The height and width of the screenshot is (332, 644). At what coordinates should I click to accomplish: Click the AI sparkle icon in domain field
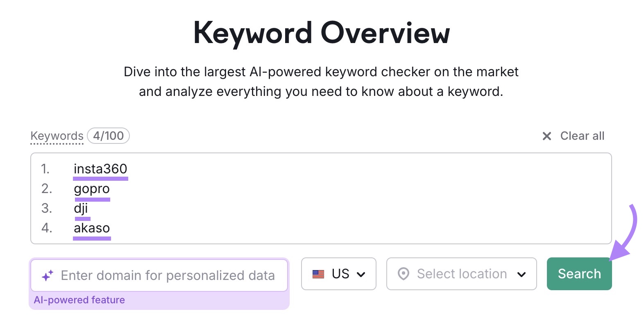[47, 275]
